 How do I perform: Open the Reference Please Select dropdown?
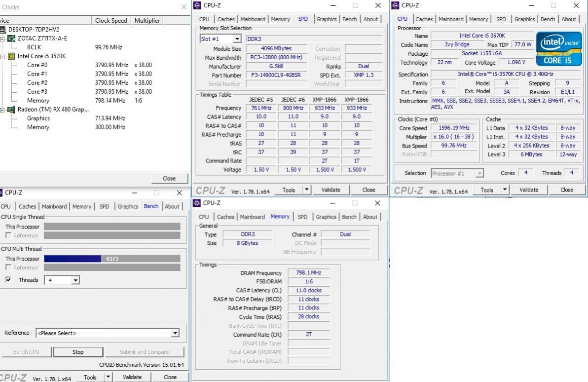175,333
